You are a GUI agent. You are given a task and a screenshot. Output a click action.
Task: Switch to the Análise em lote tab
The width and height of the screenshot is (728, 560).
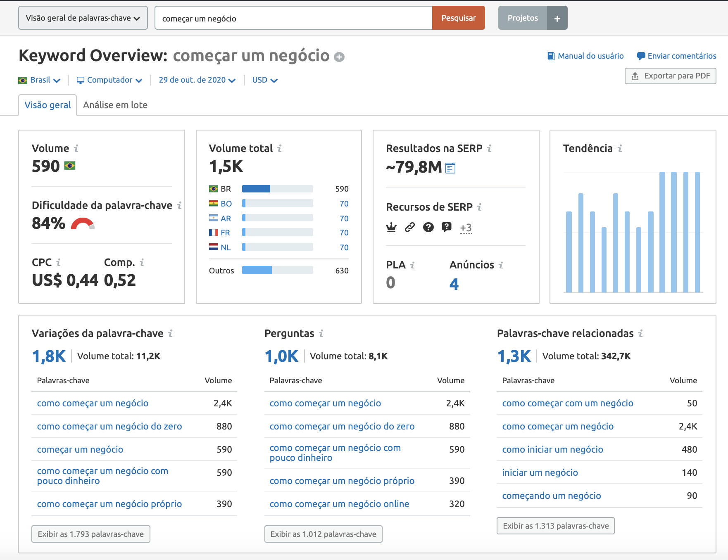(x=115, y=105)
